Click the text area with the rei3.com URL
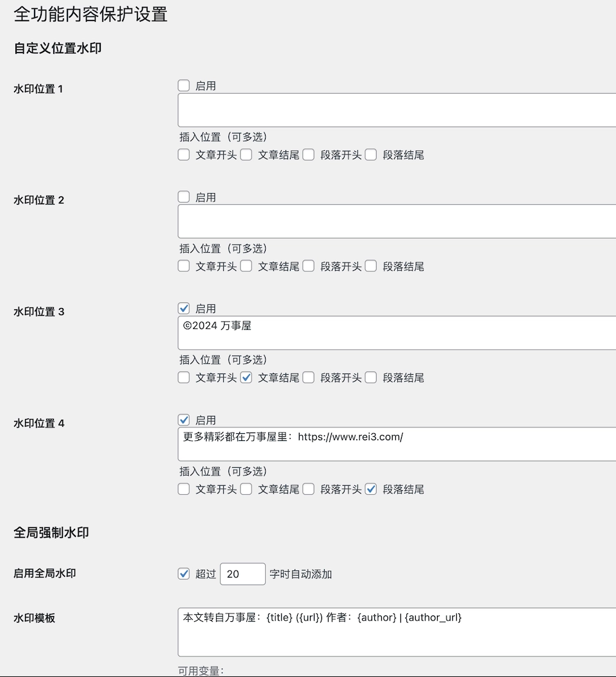This screenshot has height=677, width=616. pyautogui.click(x=397, y=444)
